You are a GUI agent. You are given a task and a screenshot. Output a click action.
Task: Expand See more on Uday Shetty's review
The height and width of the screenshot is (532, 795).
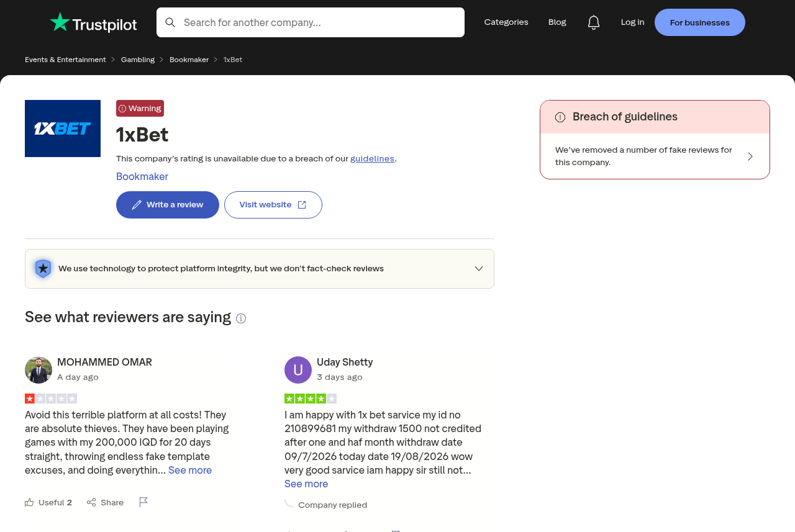306,484
